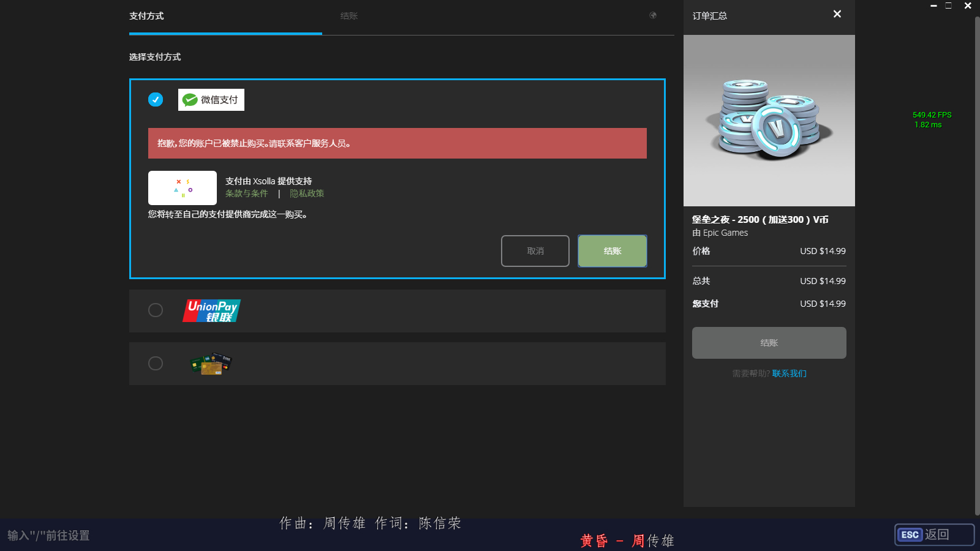980x551 pixels.
Task: Click the vertical scrollbar on right edge
Action: pos(978,266)
